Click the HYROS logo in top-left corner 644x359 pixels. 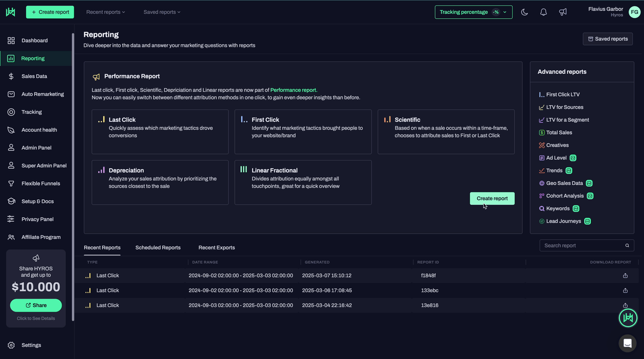tap(11, 12)
